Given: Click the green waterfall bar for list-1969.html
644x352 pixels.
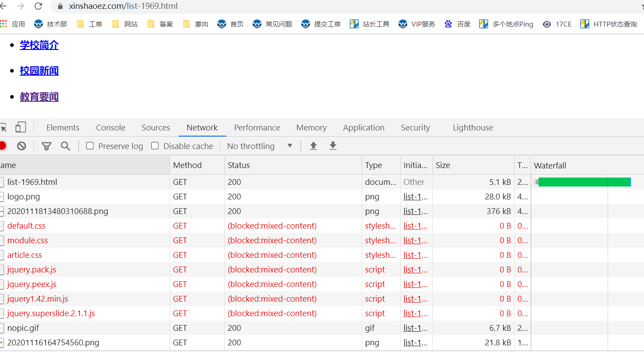Looking at the screenshot, I should (583, 182).
